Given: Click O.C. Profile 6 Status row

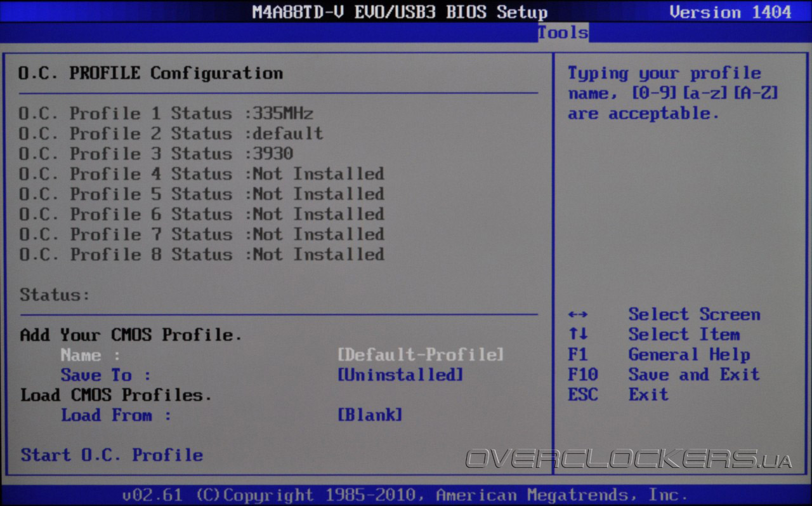Looking at the screenshot, I should point(202,214).
